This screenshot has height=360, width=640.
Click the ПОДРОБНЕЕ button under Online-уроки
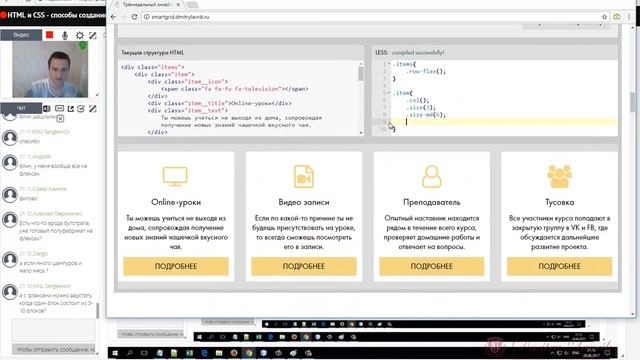click(x=176, y=266)
